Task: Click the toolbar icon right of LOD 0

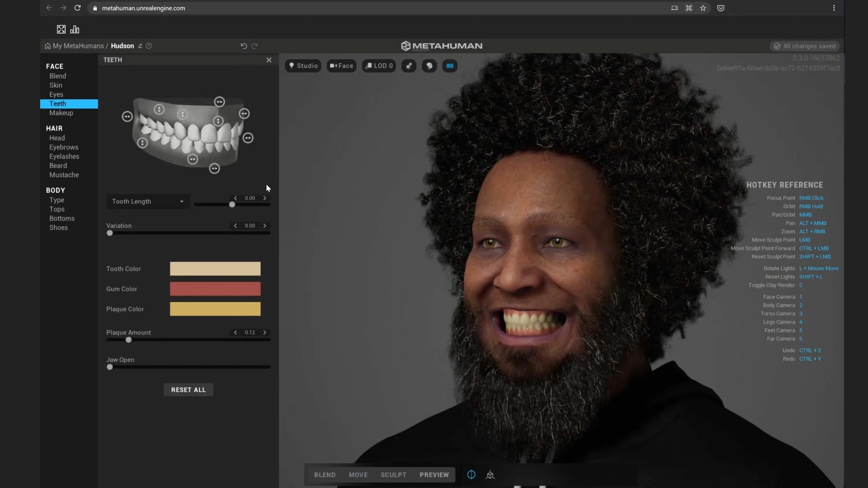Action: pos(409,66)
